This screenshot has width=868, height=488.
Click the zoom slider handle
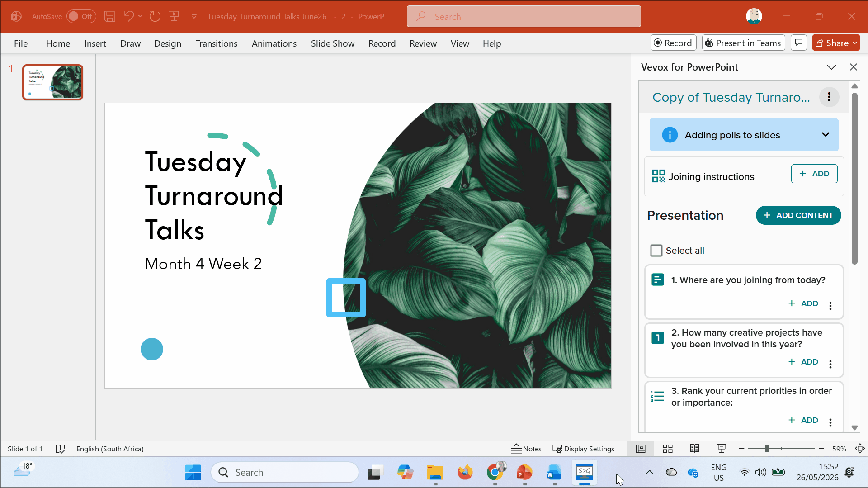(x=767, y=449)
